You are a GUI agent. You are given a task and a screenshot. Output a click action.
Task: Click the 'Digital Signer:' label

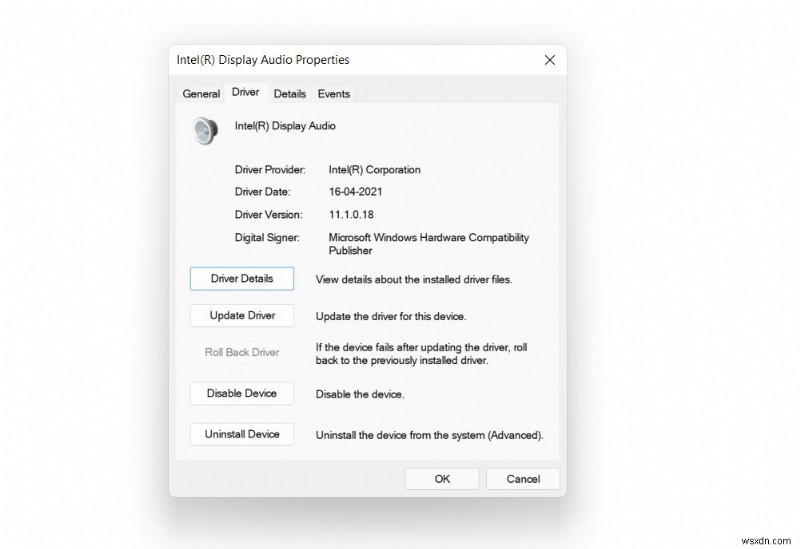coord(267,237)
